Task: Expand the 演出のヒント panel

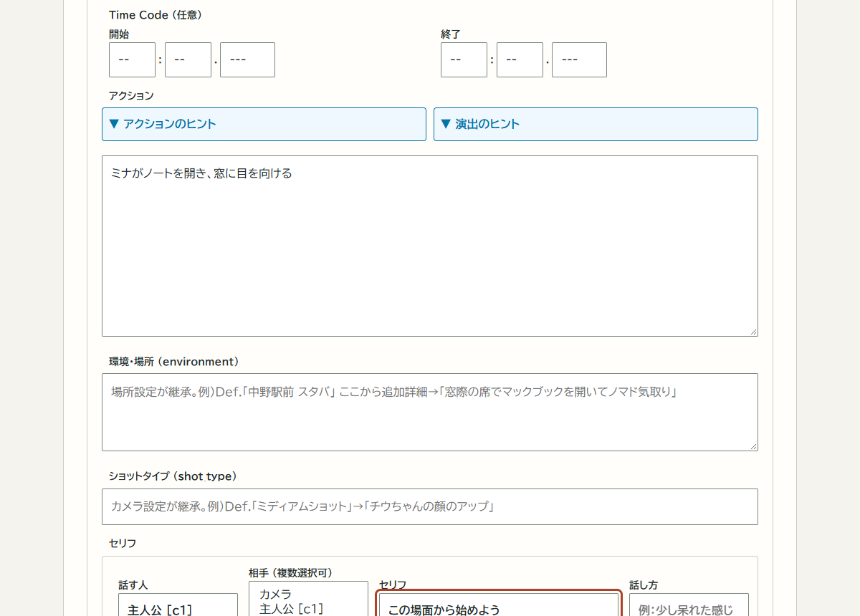Action: coord(596,124)
